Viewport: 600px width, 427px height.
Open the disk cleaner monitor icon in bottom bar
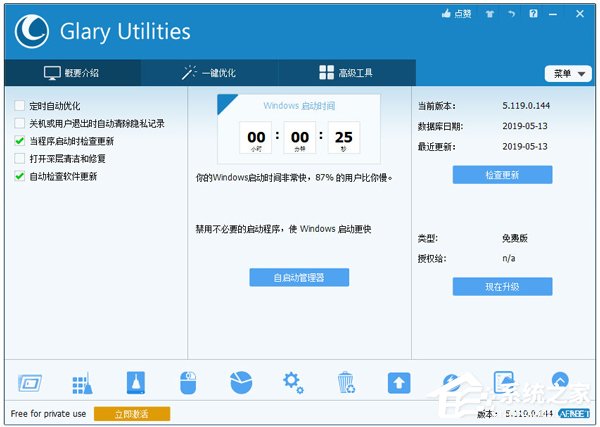pyautogui.click(x=30, y=383)
